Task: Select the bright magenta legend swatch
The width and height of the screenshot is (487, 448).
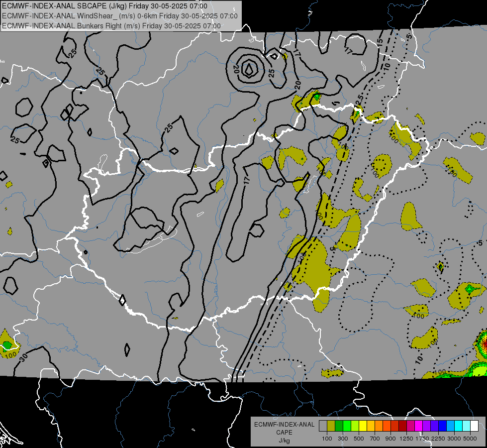Action: (x=418, y=426)
